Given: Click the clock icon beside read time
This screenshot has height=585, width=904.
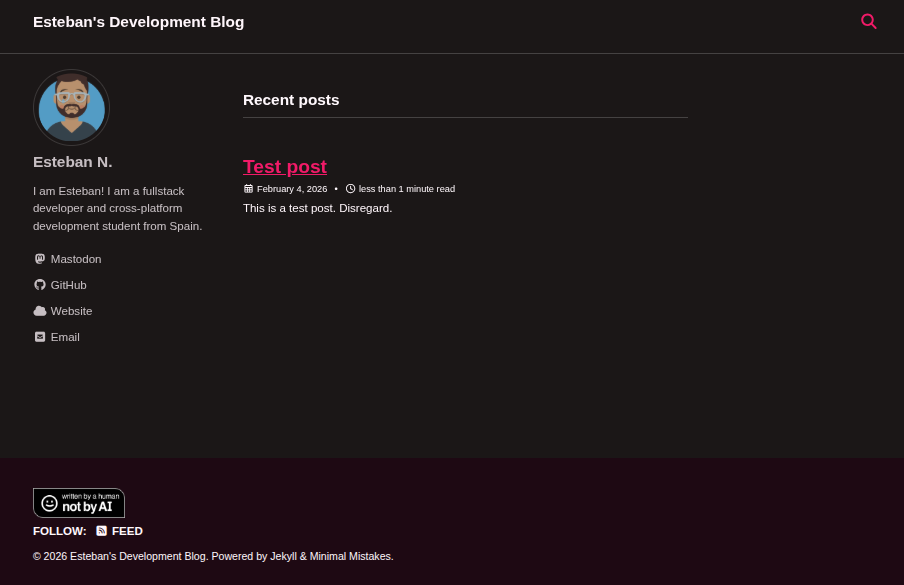Looking at the screenshot, I should pyautogui.click(x=350, y=188).
